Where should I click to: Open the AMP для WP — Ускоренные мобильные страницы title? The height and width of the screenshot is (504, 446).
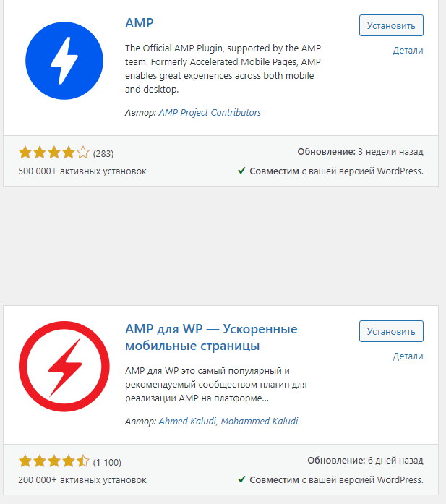211,337
